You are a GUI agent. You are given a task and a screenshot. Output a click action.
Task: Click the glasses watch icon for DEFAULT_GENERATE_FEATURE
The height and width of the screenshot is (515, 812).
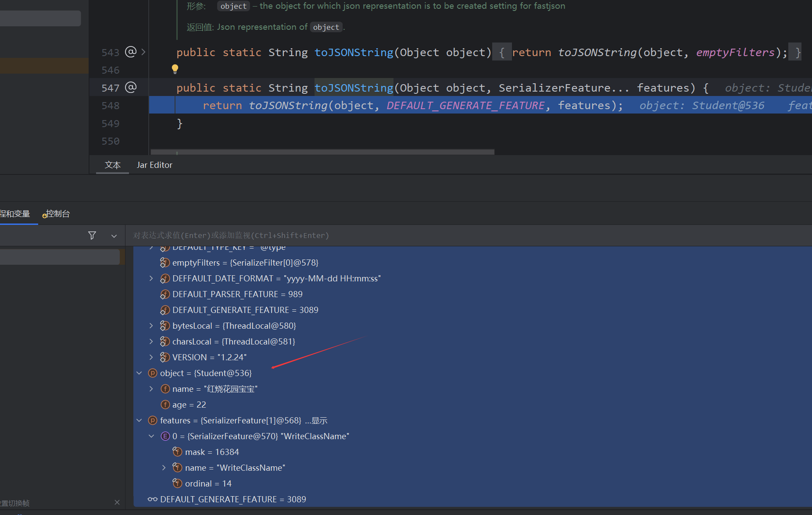point(152,499)
